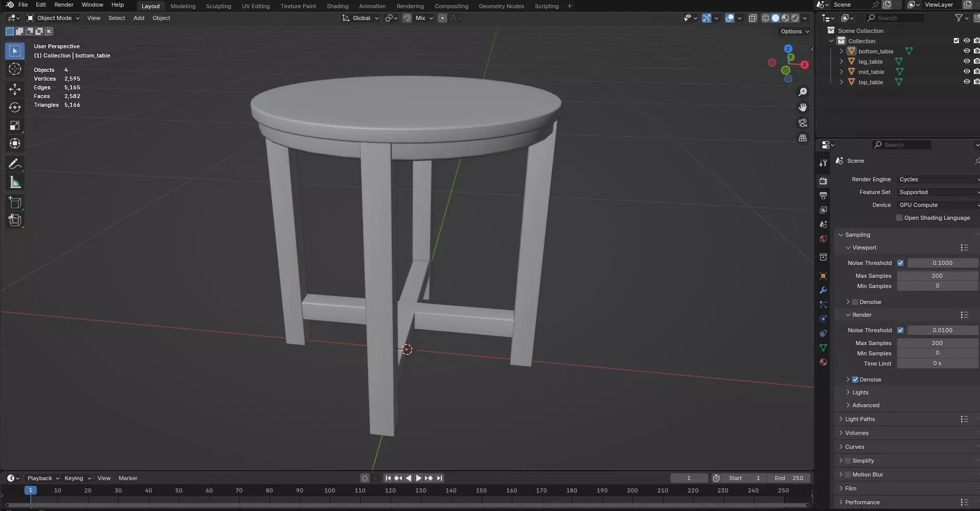Open the Physics properties tab
This screenshot has width=980, height=511.
click(x=823, y=319)
